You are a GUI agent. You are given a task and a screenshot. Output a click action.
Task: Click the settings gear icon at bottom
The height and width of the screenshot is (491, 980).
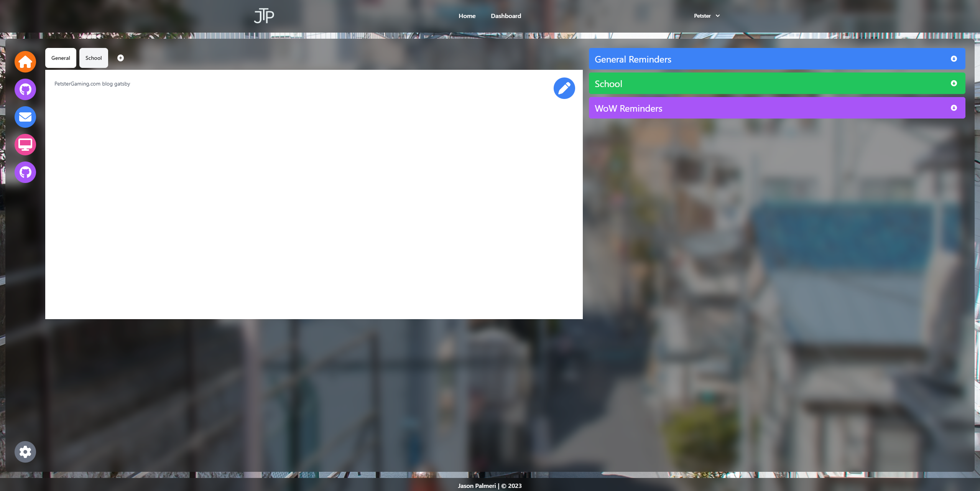tap(25, 451)
